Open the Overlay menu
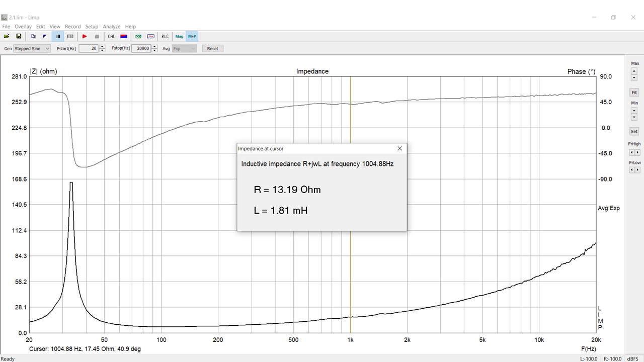This screenshot has height=362, width=644. 23,27
